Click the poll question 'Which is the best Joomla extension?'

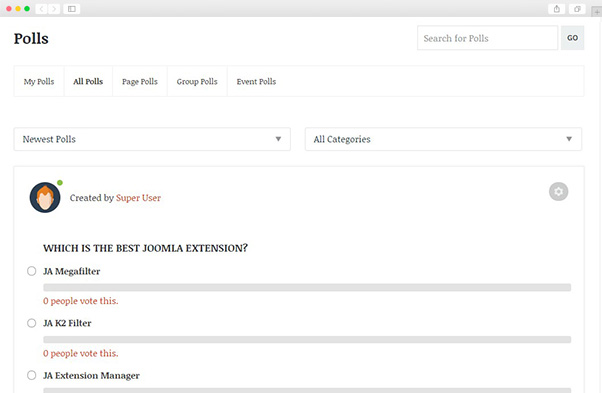coord(145,248)
